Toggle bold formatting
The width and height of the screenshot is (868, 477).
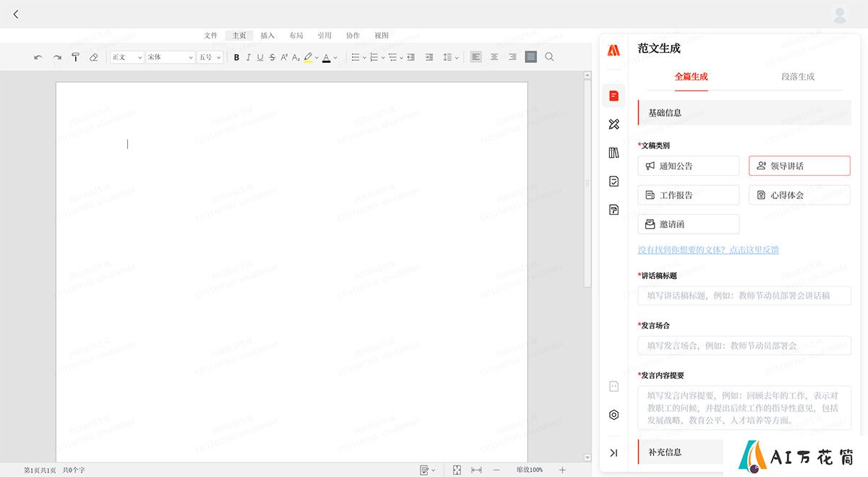click(x=237, y=57)
